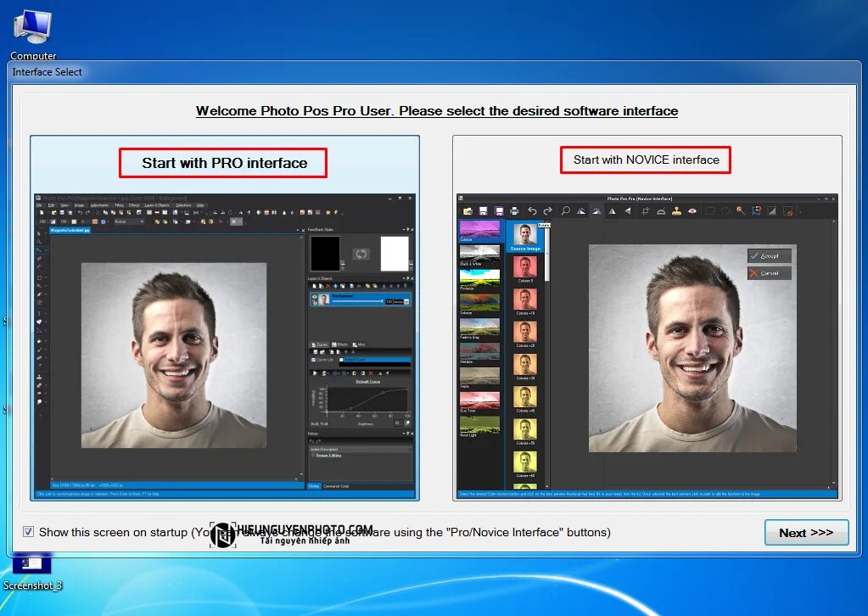Select the Screenshot_3 desktop file icon

tap(32, 573)
